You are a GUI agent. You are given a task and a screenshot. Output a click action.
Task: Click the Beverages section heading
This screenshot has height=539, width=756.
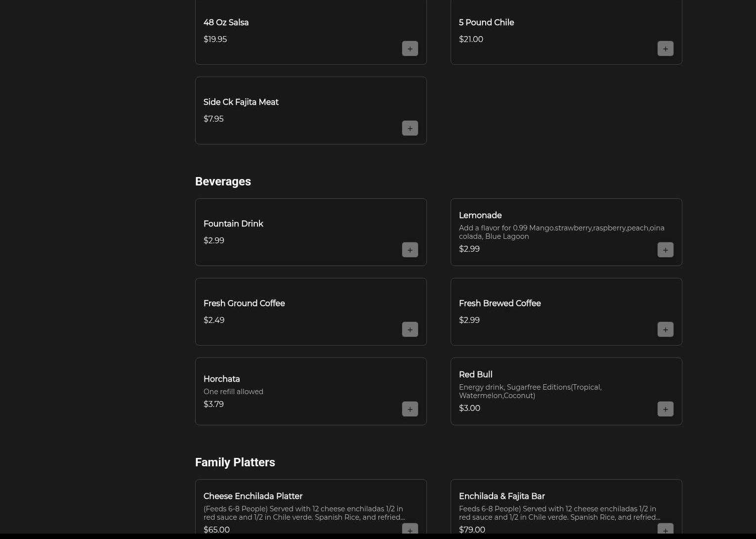[x=223, y=181]
